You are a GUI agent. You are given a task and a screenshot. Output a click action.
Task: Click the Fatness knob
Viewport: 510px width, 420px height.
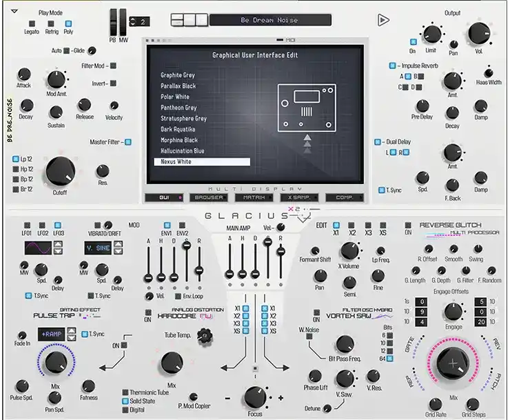point(88,386)
